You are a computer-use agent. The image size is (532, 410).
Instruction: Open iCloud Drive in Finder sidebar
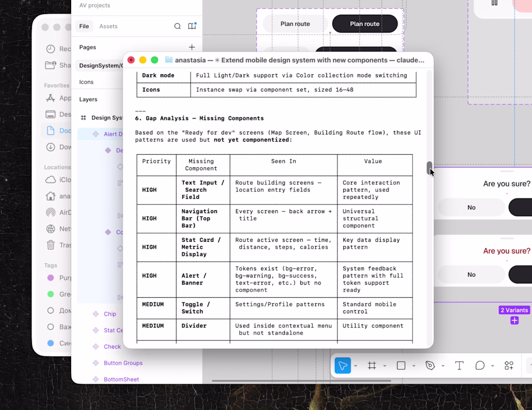(x=59, y=180)
